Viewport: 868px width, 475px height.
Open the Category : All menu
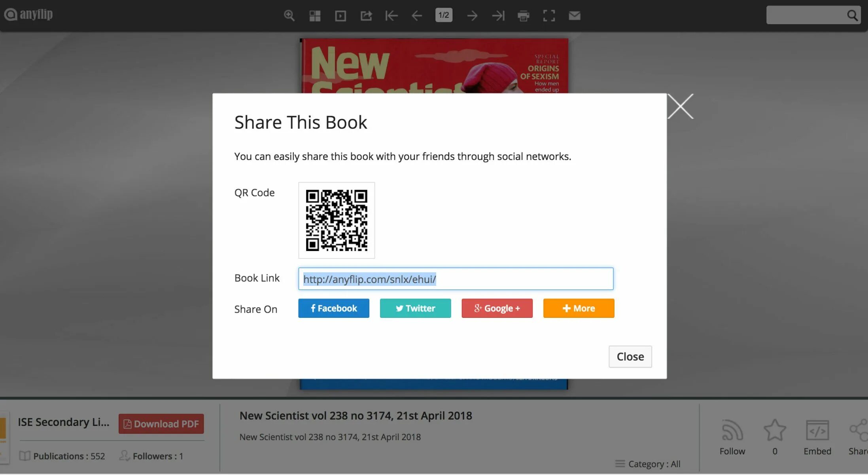648,464
